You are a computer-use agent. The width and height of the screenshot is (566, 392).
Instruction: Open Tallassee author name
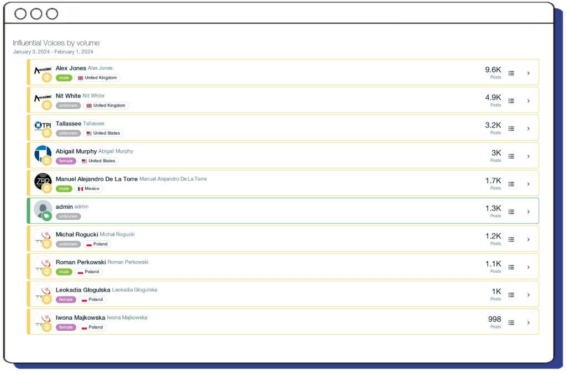coord(69,124)
